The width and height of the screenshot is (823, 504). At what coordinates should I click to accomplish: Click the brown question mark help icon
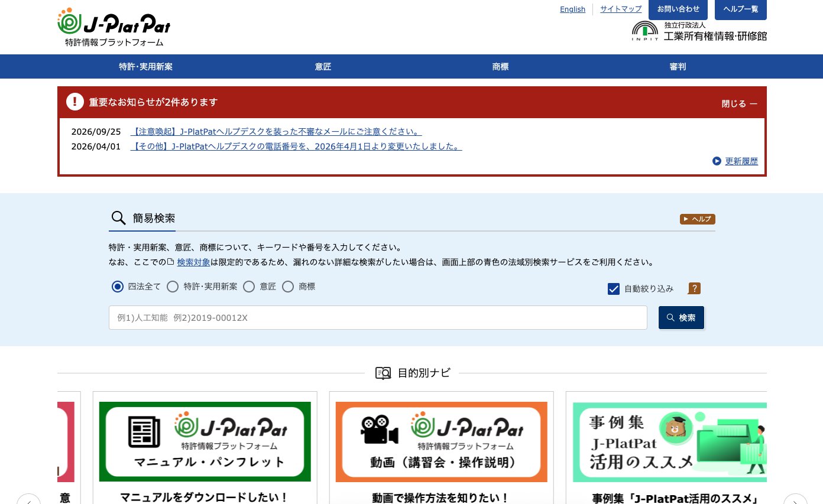[695, 288]
